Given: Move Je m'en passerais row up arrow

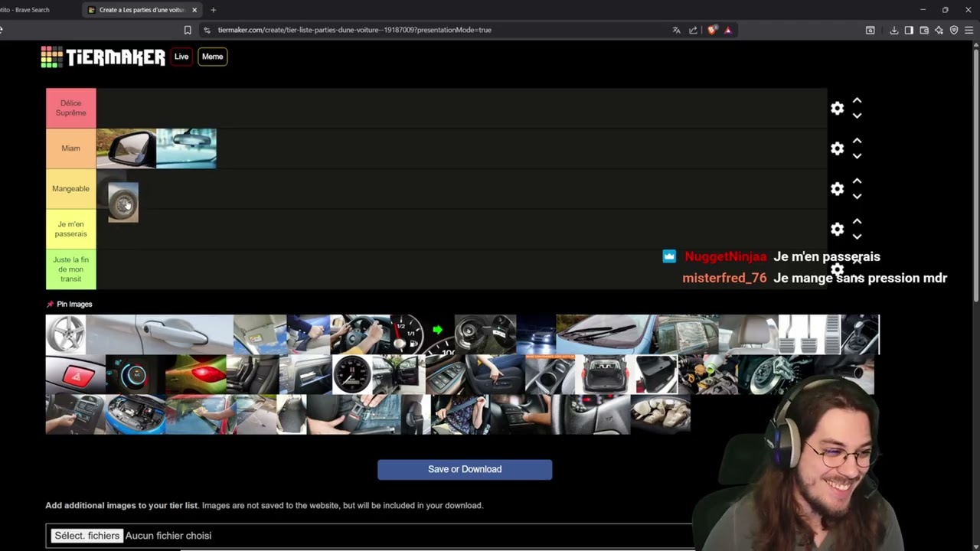Looking at the screenshot, I should (x=857, y=221).
